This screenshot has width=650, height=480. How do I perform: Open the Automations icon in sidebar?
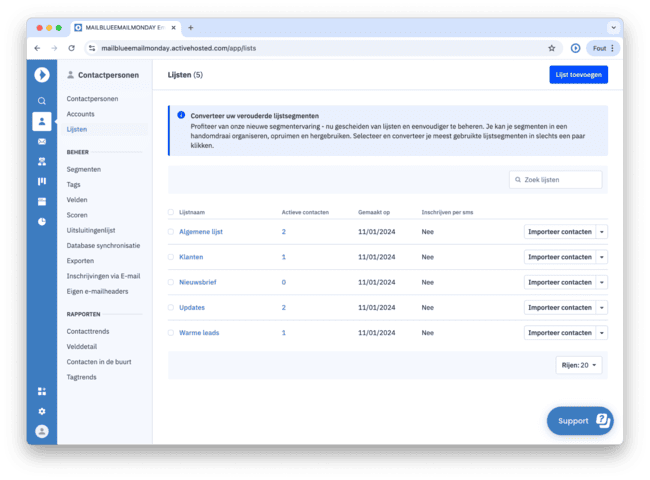click(x=42, y=162)
